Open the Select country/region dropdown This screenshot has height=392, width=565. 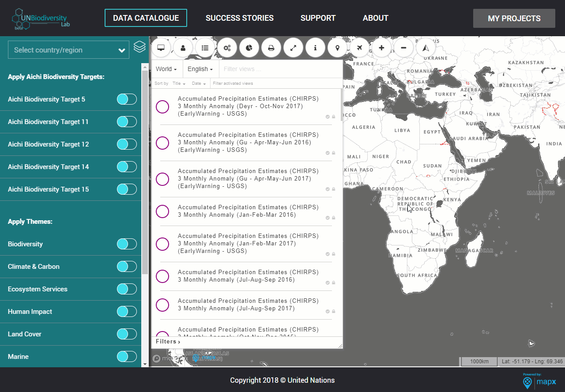68,50
